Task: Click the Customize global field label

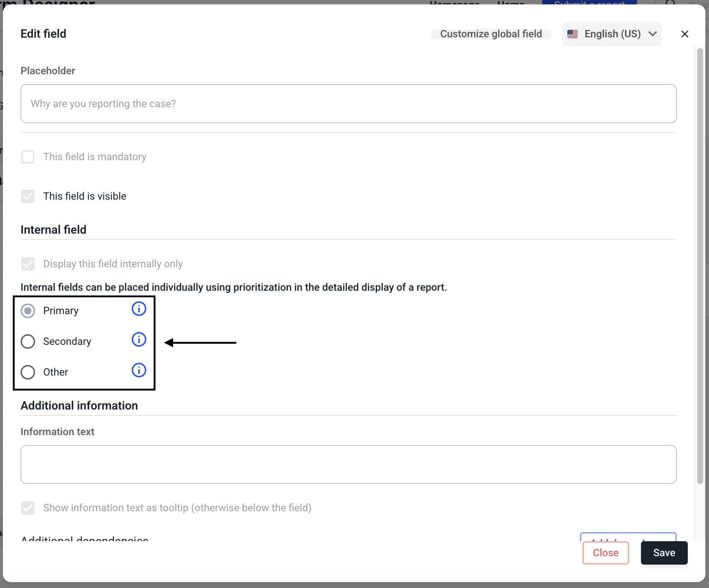Action: click(x=491, y=34)
